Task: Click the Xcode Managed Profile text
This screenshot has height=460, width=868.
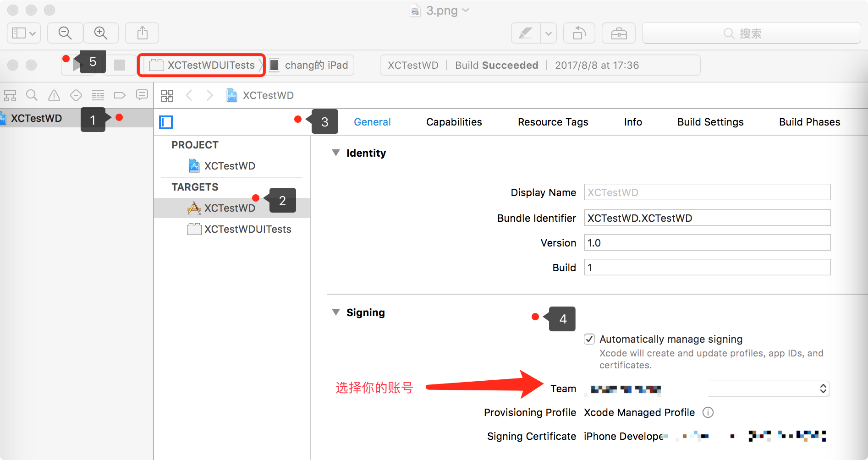Action: (x=639, y=412)
